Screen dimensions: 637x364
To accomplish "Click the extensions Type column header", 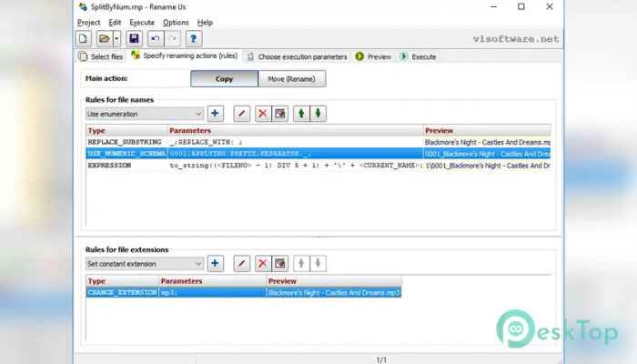I will click(x=122, y=281).
